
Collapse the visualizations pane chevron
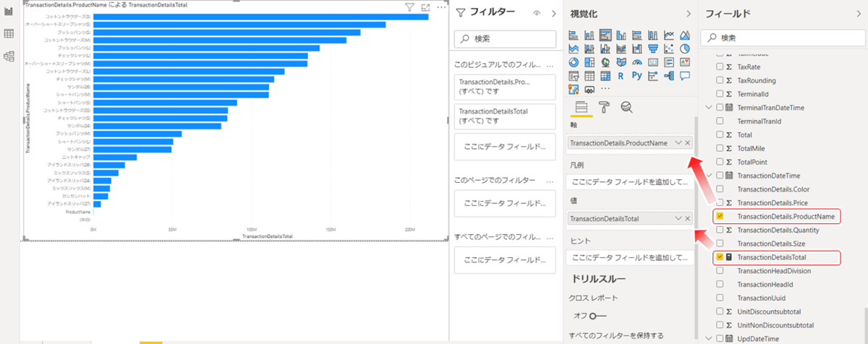pos(688,13)
